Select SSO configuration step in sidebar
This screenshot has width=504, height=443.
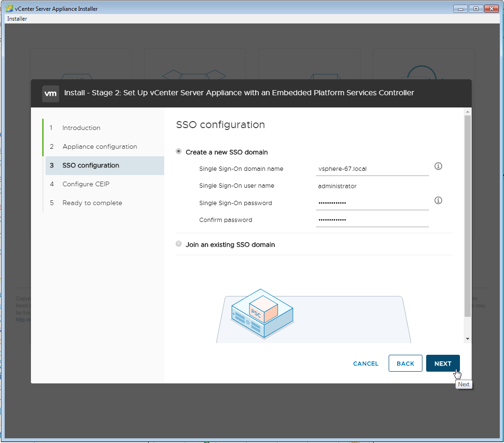[90, 165]
